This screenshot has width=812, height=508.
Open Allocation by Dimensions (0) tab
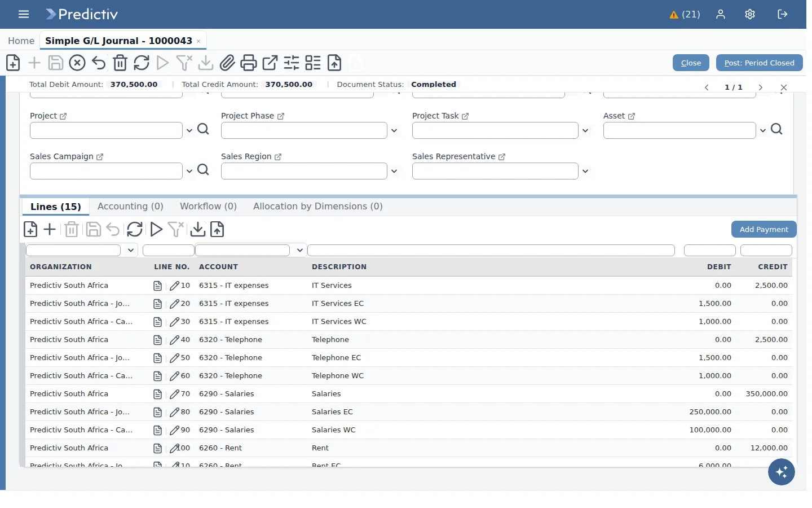318,207
